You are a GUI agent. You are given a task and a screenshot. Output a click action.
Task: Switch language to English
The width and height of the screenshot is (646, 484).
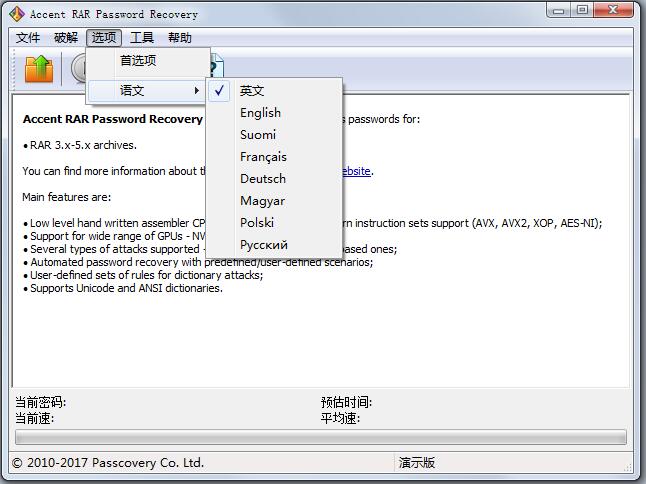(274, 112)
